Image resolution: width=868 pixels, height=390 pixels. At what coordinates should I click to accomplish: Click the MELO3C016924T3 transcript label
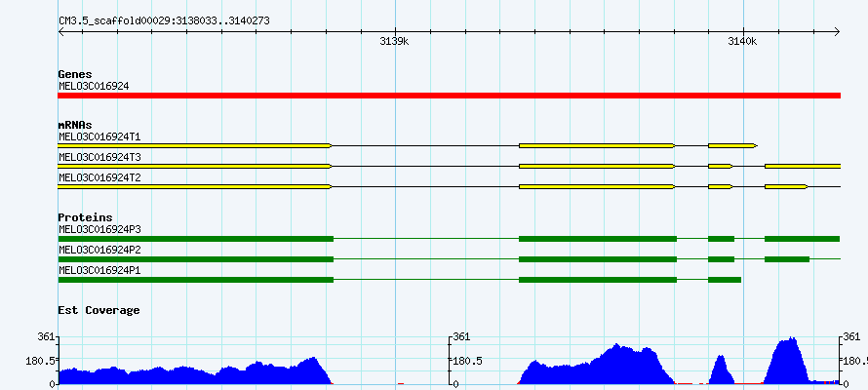click(x=99, y=157)
